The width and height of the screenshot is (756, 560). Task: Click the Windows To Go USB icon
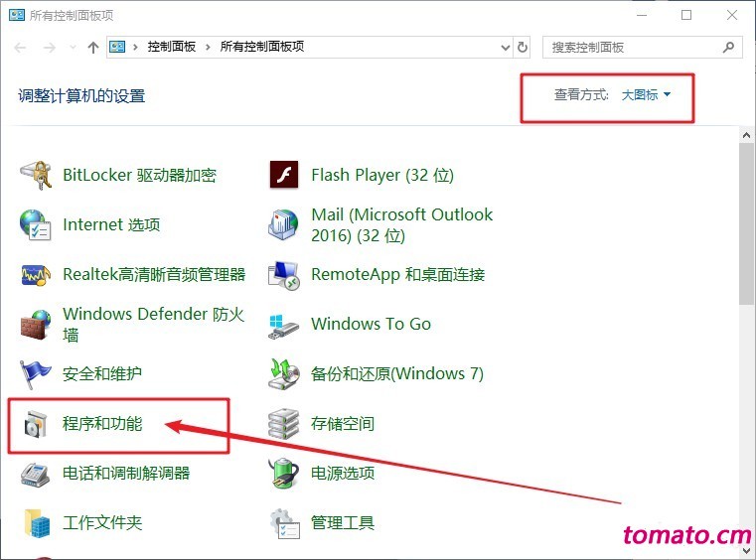(x=283, y=327)
